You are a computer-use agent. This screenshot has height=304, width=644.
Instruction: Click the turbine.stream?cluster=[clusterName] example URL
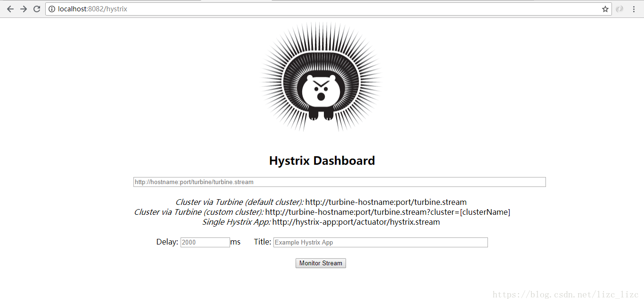[388, 212]
